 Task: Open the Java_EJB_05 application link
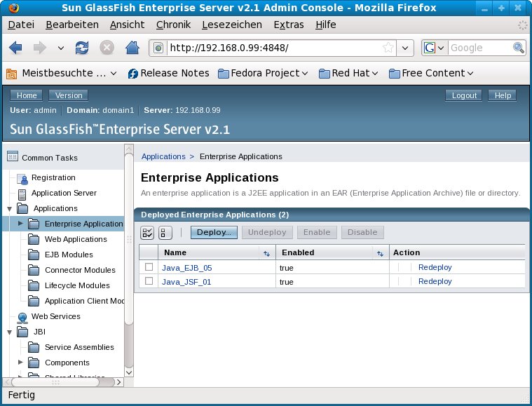186,267
